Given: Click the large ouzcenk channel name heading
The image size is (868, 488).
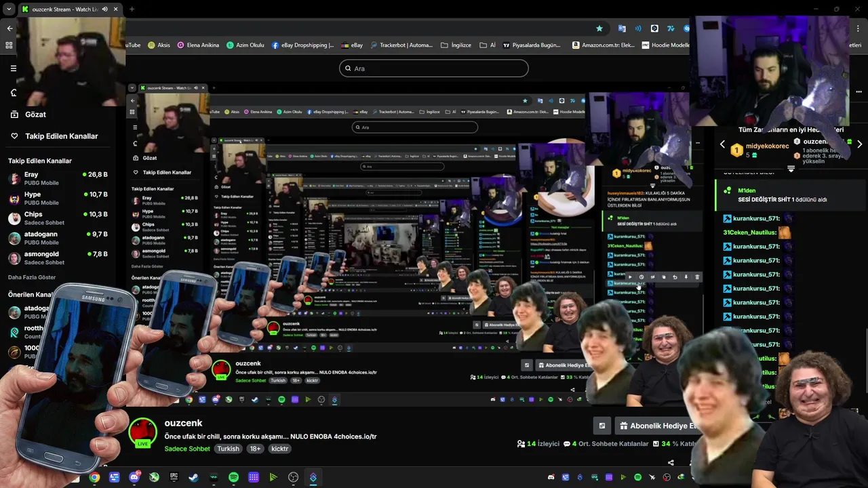Looking at the screenshot, I should click(x=183, y=423).
